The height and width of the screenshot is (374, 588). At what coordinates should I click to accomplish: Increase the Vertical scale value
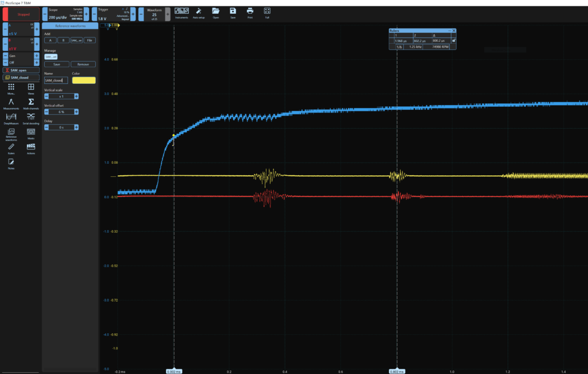coord(76,97)
